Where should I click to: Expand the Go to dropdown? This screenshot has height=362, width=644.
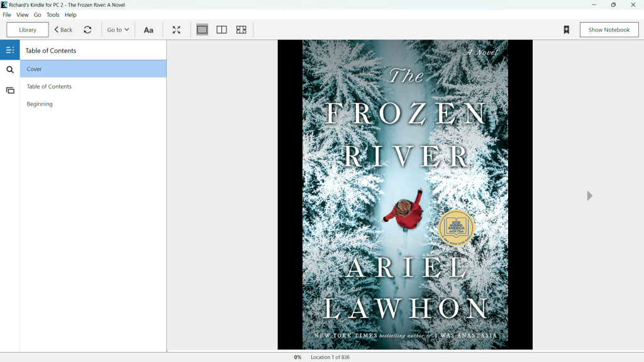[118, 30]
